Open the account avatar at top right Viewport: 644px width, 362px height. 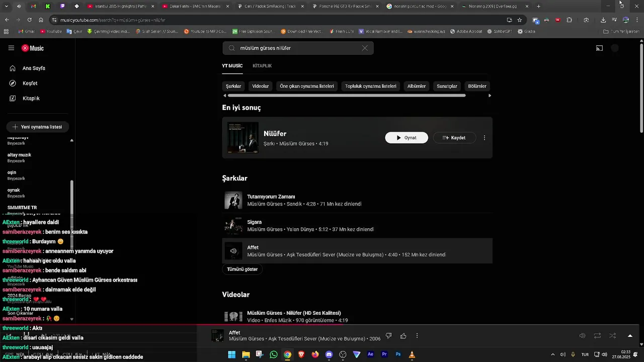615,48
